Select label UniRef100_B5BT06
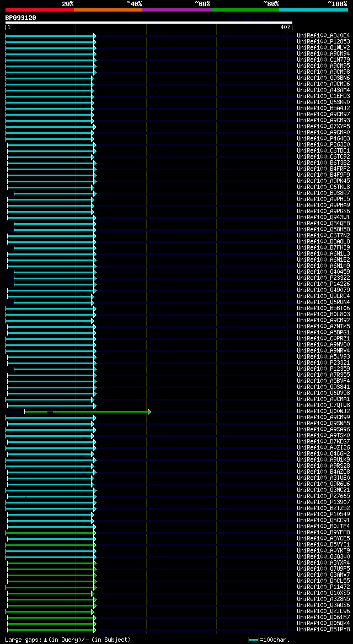This screenshot has width=353, height=644. click(323, 308)
